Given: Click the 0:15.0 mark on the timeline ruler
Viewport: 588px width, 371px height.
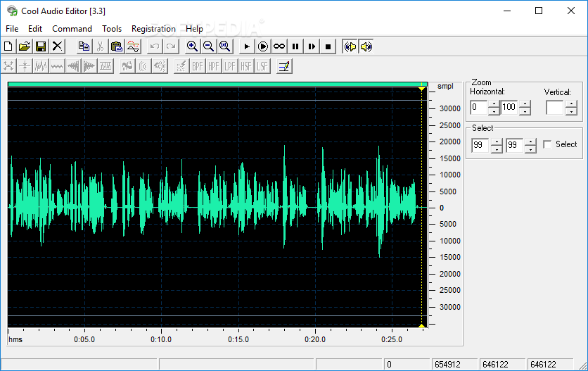Looking at the screenshot, I should coord(238,339).
